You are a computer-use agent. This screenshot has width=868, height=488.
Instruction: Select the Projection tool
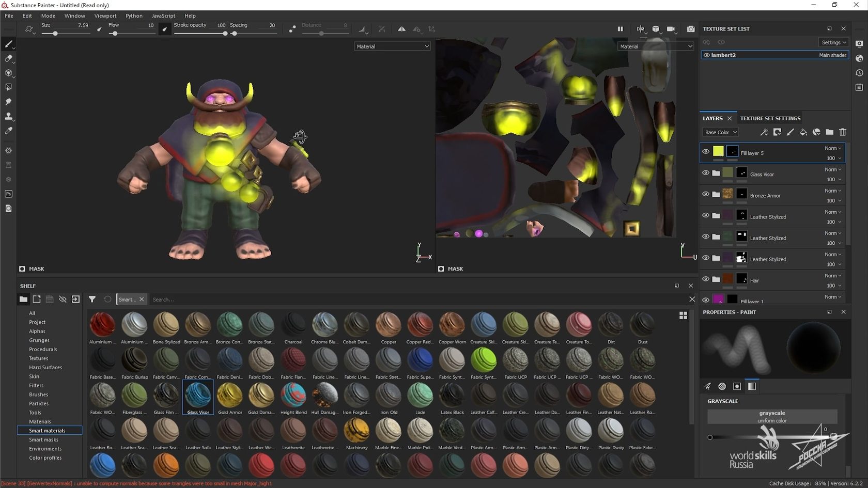click(8, 73)
